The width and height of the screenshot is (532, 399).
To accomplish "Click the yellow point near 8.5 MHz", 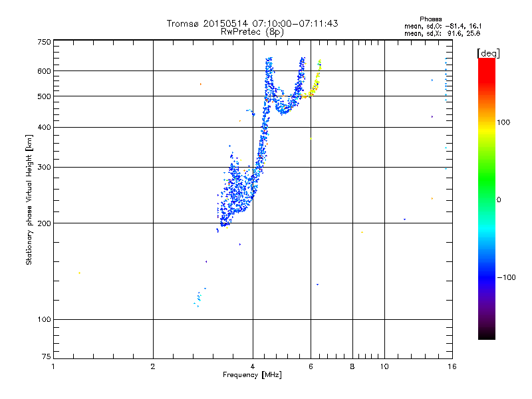I will coord(362,232).
